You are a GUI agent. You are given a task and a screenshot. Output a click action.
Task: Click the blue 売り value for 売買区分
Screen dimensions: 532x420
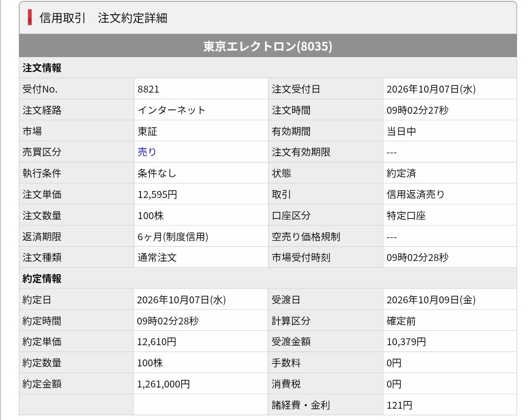click(147, 152)
